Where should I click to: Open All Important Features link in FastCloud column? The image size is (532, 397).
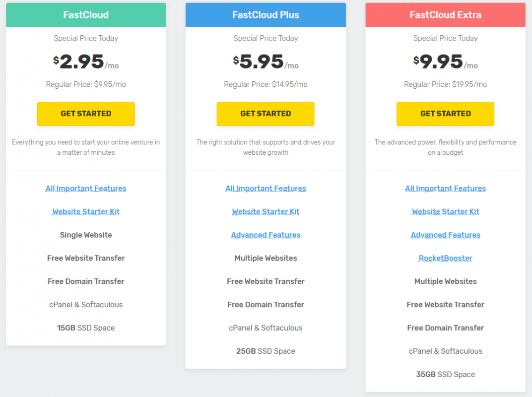pos(86,188)
